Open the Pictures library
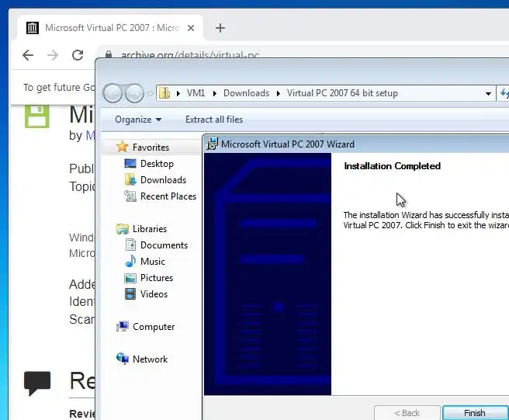This screenshot has width=509, height=420. pos(157,278)
